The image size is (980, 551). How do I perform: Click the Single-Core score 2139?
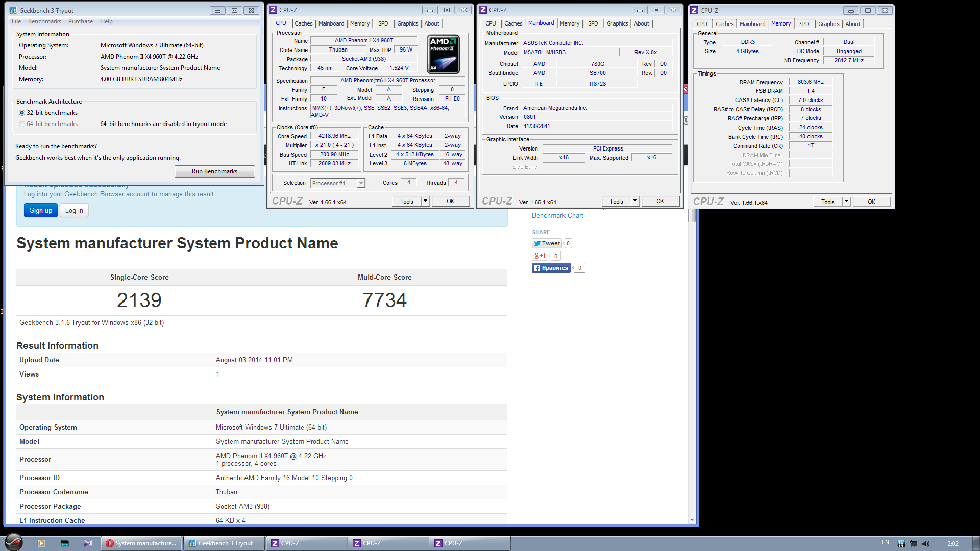tap(139, 300)
